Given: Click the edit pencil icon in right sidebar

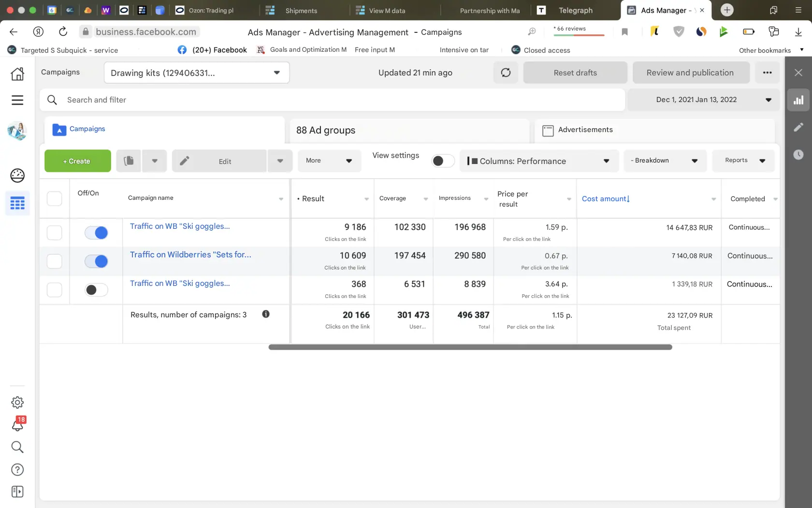Looking at the screenshot, I should pyautogui.click(x=798, y=127).
